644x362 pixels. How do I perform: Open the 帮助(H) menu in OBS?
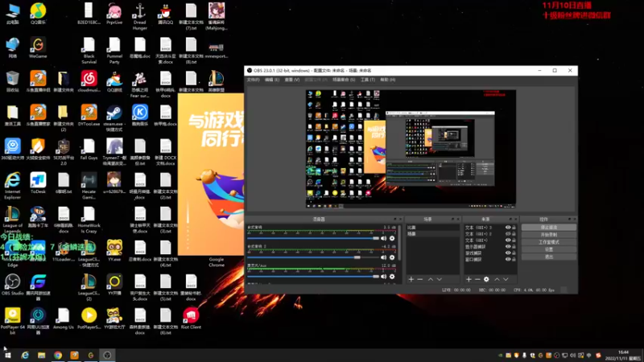[388, 80]
